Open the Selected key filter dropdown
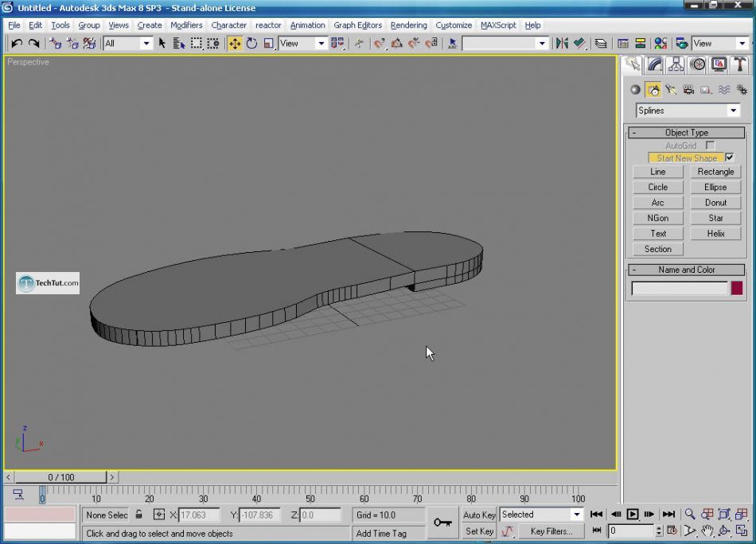756x544 pixels. tap(541, 515)
